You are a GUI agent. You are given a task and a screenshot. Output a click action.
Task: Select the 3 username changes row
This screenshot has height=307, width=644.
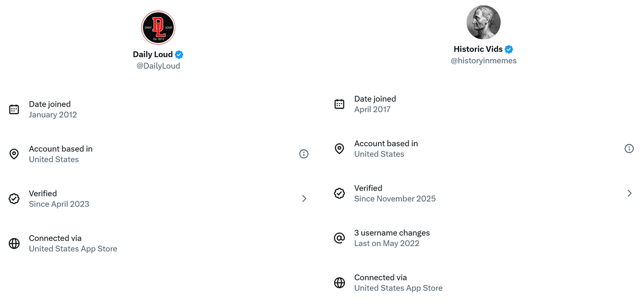point(483,238)
